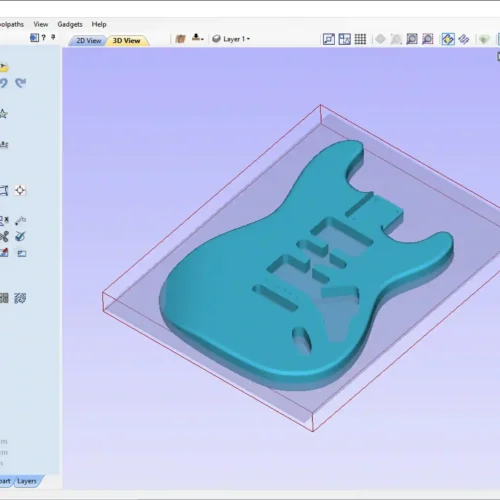The height and width of the screenshot is (500, 500).
Task: Click the nesting pattern icon
Action: (x=20, y=298)
